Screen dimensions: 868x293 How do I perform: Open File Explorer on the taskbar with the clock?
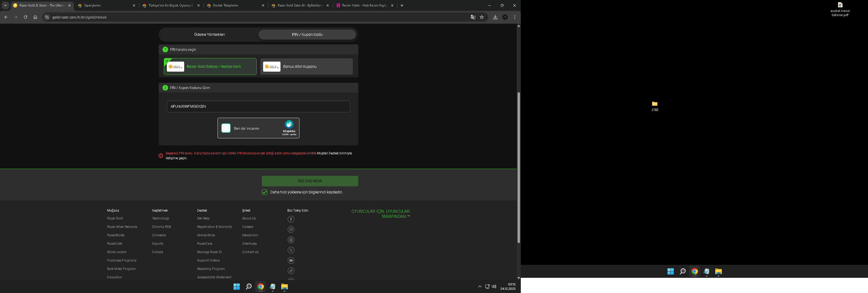[x=284, y=286]
